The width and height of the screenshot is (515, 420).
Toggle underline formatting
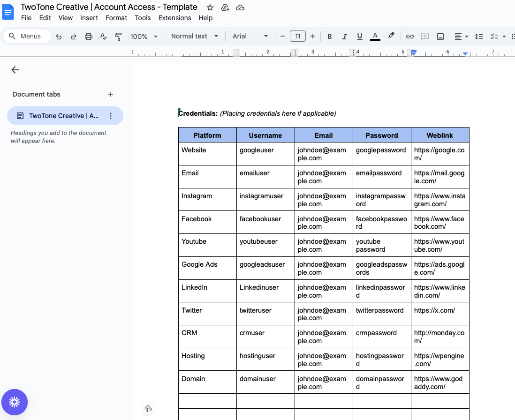point(360,37)
